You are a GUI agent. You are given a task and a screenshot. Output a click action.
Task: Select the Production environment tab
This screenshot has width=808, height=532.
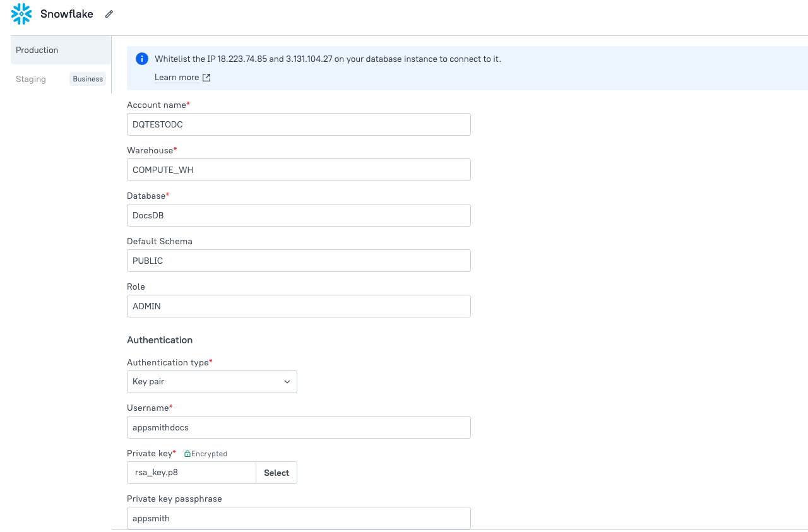(x=37, y=50)
